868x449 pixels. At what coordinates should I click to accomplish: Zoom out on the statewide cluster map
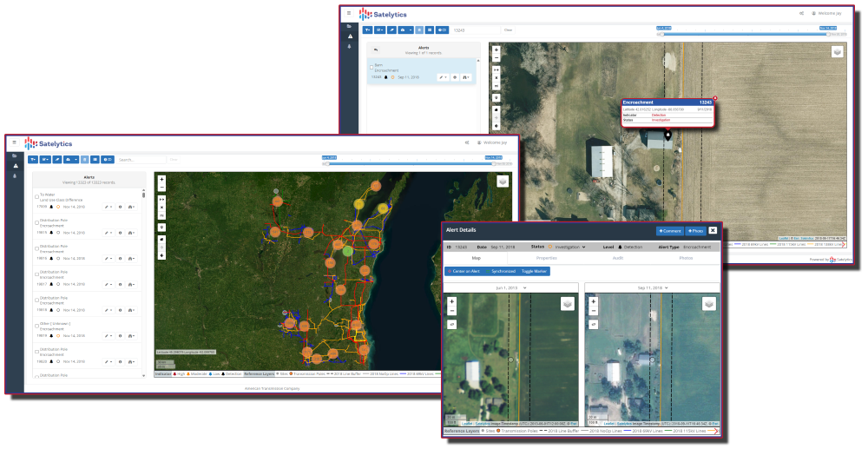coord(161,187)
